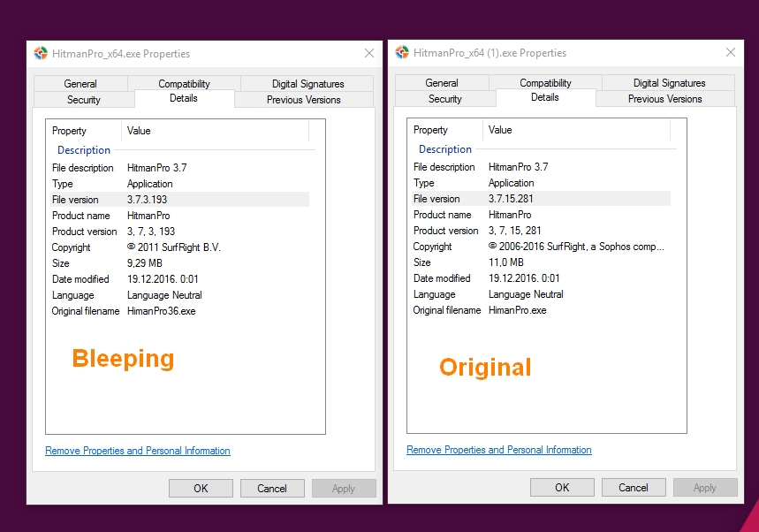
Task: Click HitmanPro icon in HitmanPro_x64 (1).exe title bar
Action: [402, 52]
